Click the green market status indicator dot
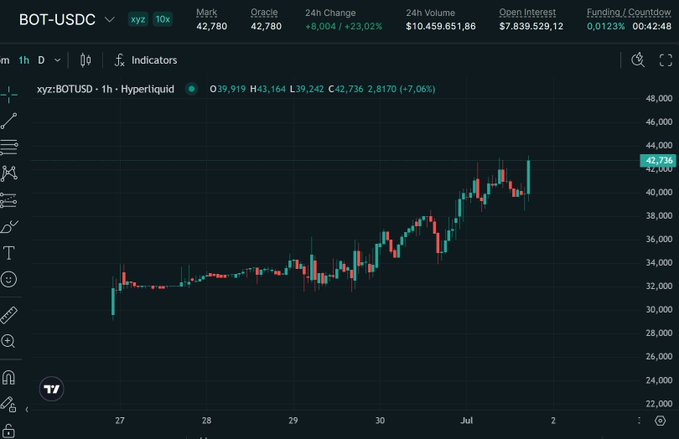 coord(191,89)
